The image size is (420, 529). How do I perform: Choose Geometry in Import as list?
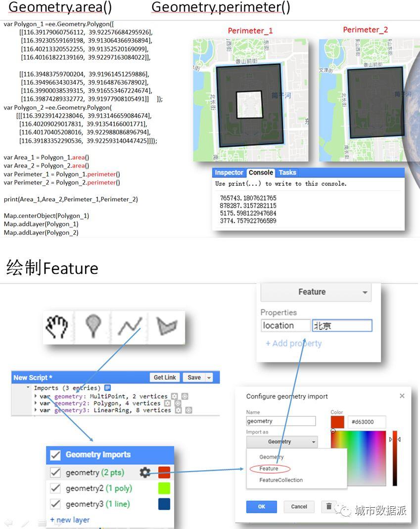[272, 457]
